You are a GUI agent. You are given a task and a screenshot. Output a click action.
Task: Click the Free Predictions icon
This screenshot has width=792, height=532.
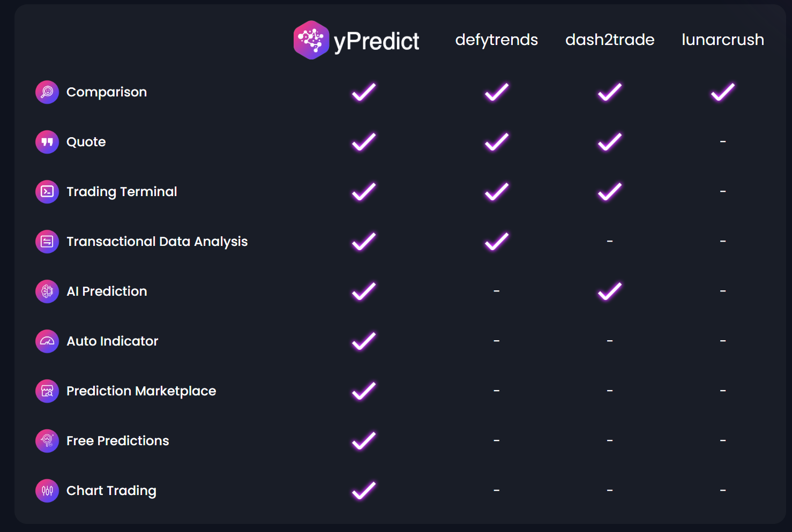pos(47,441)
